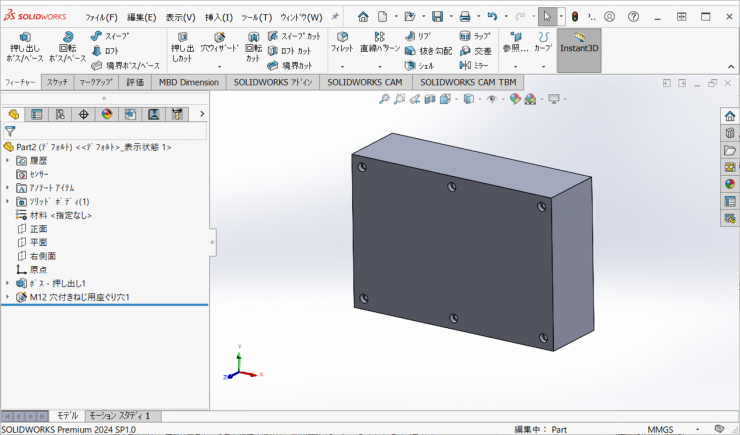Image resolution: width=740 pixels, height=435 pixels.
Task: Select the 正面 front plane
Action: pyautogui.click(x=38, y=228)
